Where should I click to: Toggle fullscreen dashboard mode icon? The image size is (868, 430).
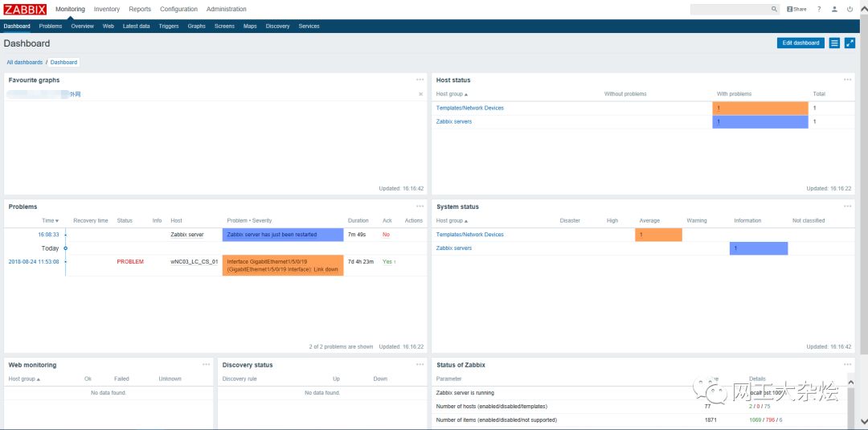(850, 43)
